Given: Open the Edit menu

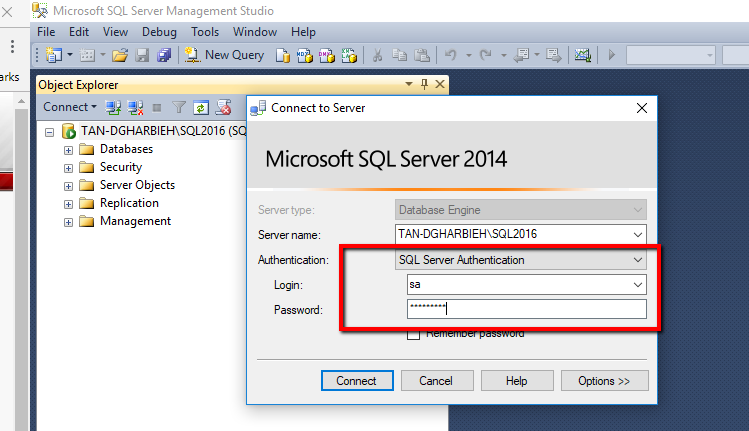Looking at the screenshot, I should point(79,32).
